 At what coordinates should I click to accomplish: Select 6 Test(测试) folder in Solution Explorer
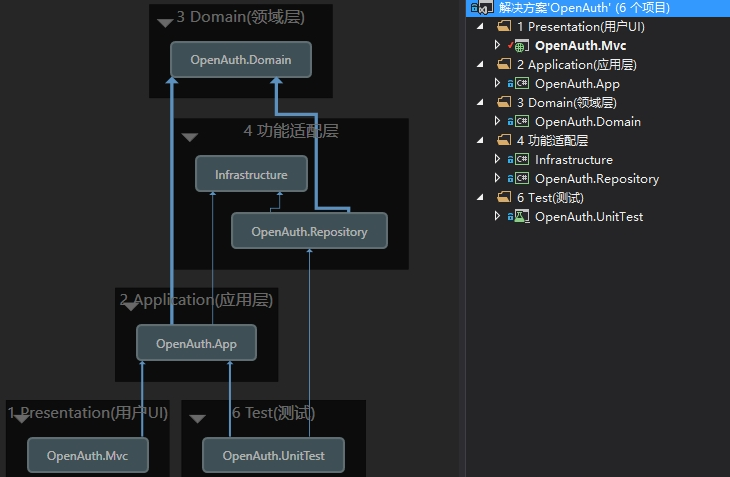pos(550,198)
